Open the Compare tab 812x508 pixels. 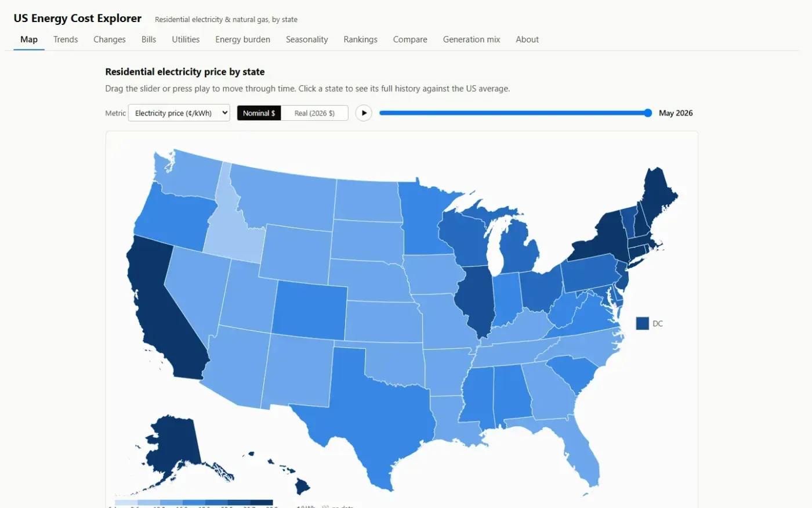click(410, 39)
